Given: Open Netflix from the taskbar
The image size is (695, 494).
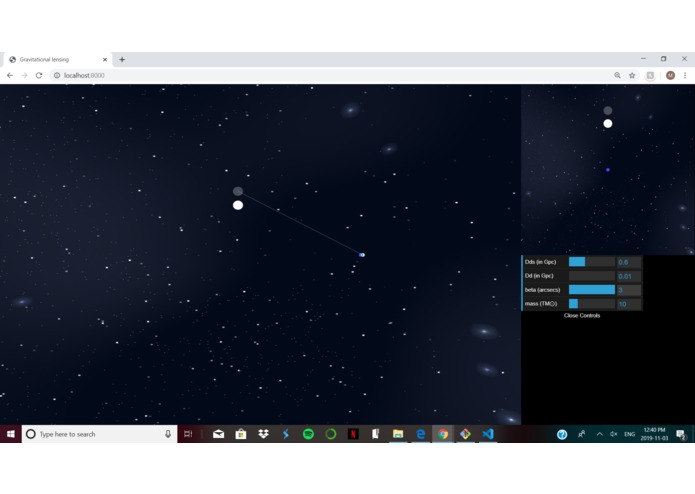Looking at the screenshot, I should 353,434.
